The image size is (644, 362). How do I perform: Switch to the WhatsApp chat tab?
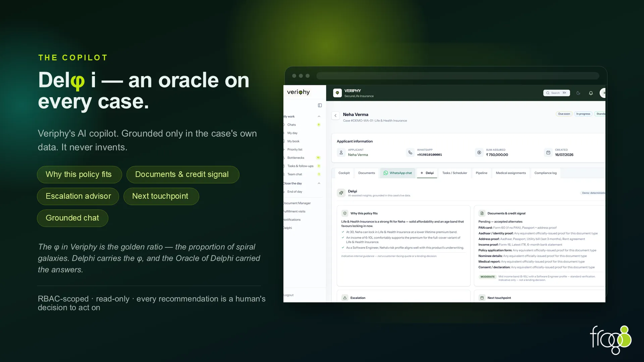pos(397,173)
